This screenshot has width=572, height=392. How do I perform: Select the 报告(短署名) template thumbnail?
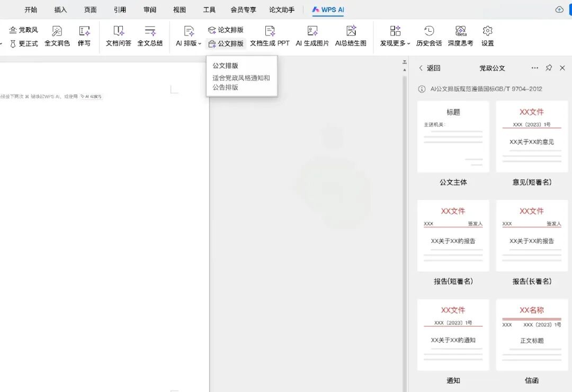click(x=453, y=236)
